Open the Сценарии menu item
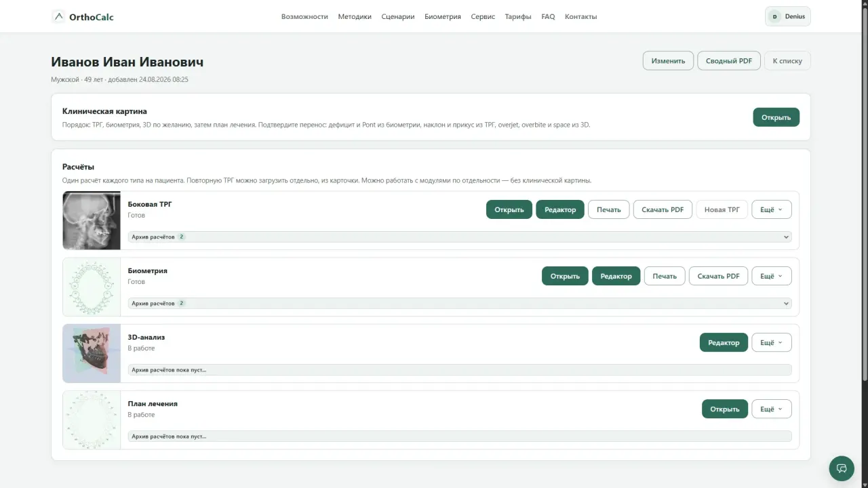 [398, 16]
